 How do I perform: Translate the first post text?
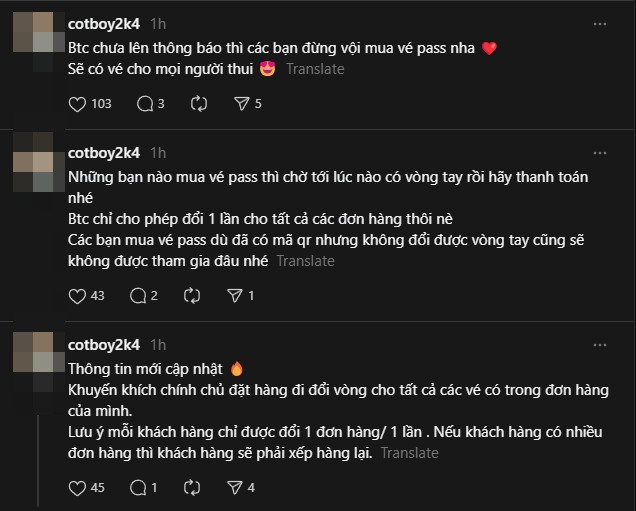315,69
